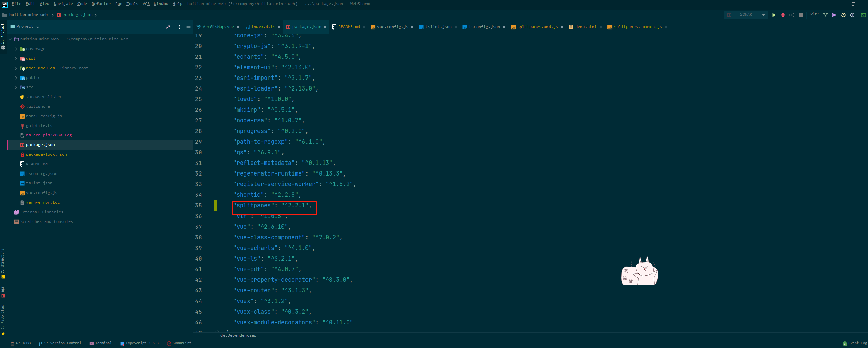Open the Event Log

pos(855,343)
